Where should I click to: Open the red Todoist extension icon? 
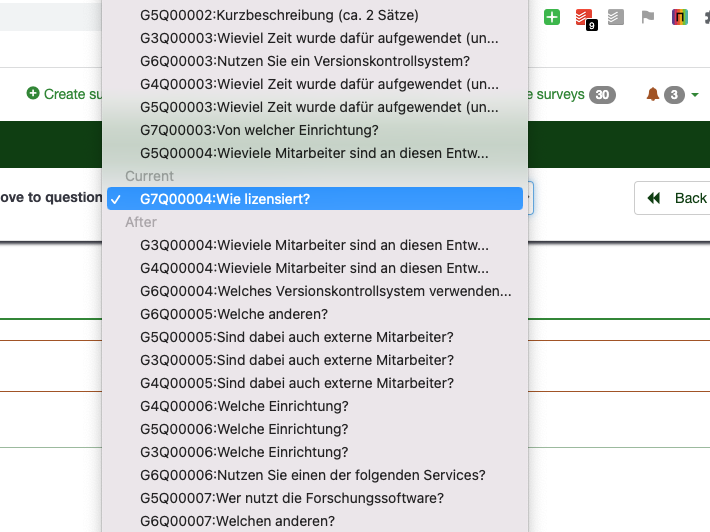[x=585, y=19]
